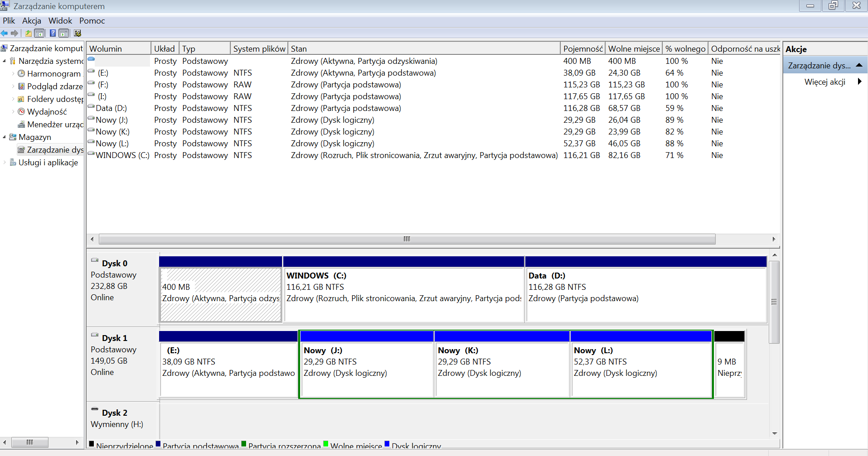Click the disk icon beside Zarządzanie dyskami in tree

pos(21,149)
